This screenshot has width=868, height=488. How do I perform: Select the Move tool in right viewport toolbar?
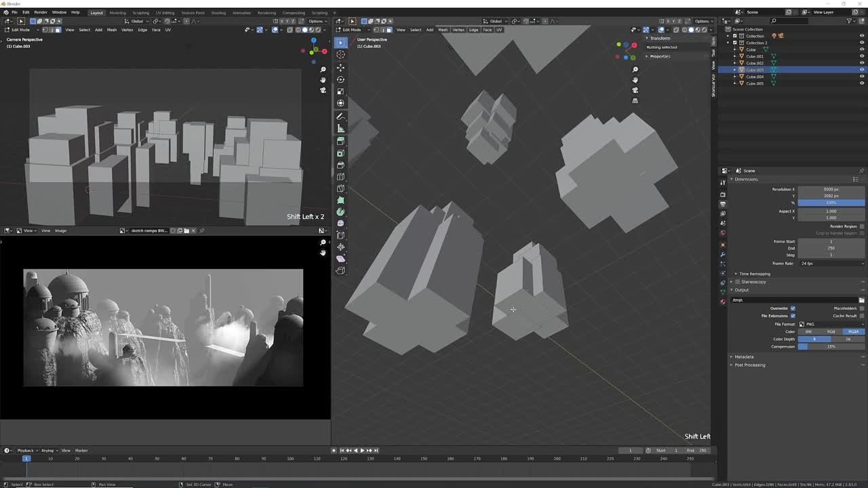click(340, 68)
